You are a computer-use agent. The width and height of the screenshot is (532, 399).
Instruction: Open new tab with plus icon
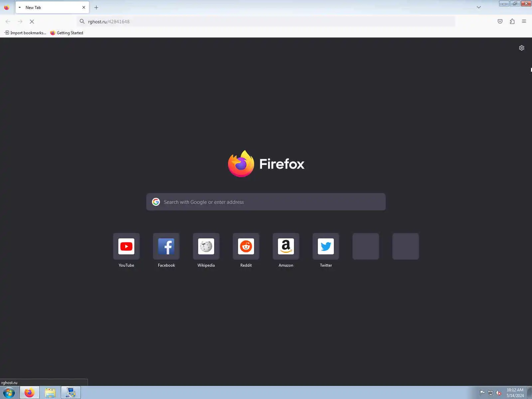tap(96, 7)
